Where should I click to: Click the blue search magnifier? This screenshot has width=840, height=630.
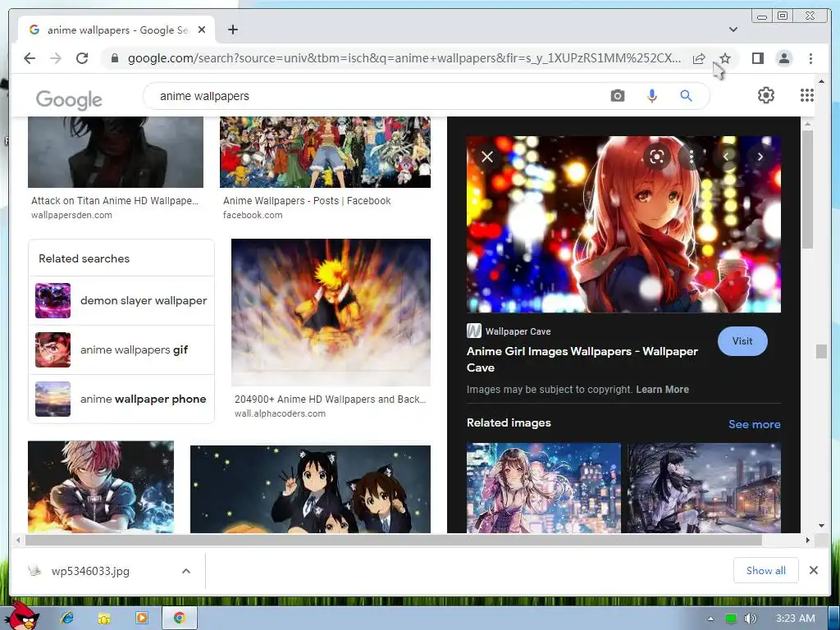click(686, 96)
